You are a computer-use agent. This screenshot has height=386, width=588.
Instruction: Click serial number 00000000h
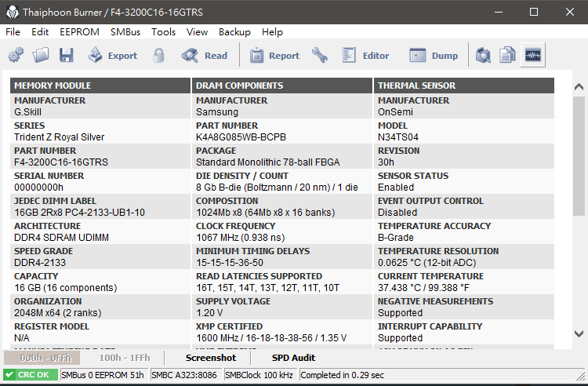[x=38, y=188]
